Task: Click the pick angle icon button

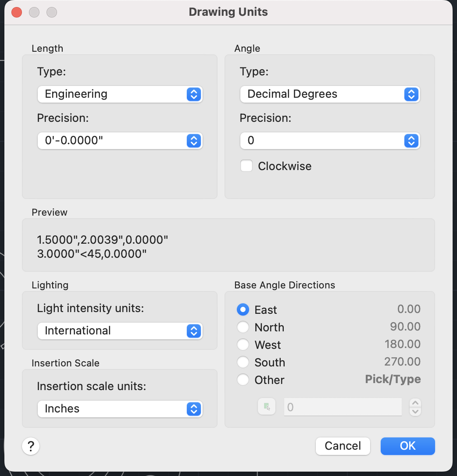Action: pos(266,407)
